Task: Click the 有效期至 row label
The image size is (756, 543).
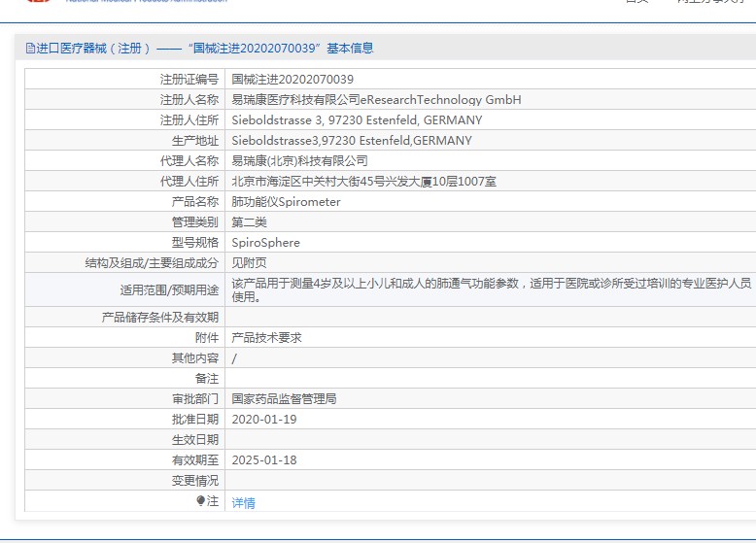Action: (195, 460)
